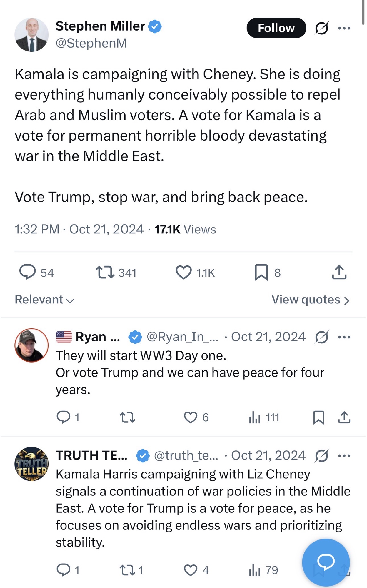Open more options on Ryan's reply
The height and width of the screenshot is (588, 367).
tap(344, 337)
